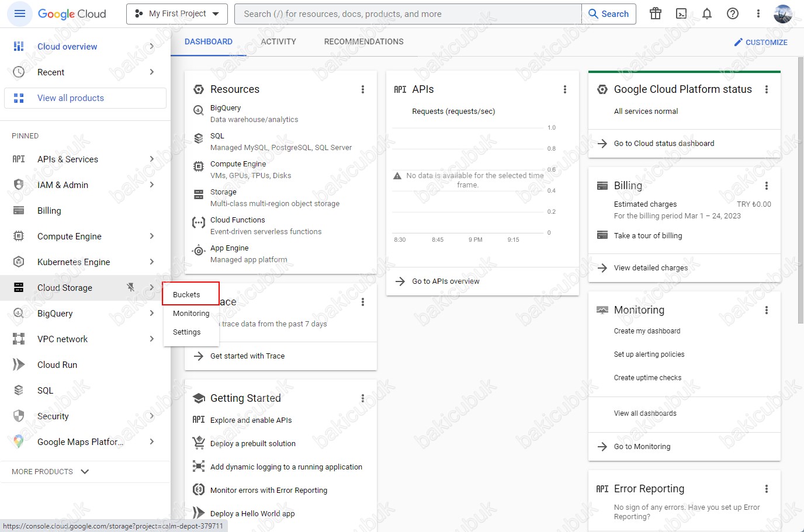Open Error Reporting card three-dot menu

tap(767, 489)
